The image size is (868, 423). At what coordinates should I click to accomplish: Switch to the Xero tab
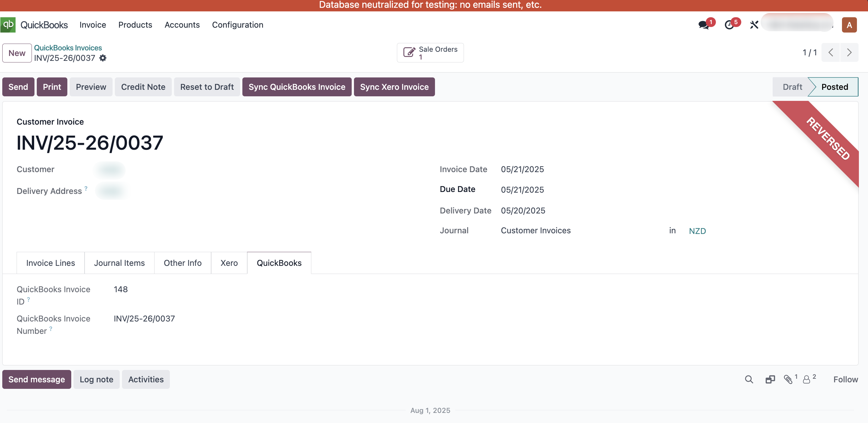[x=229, y=263]
